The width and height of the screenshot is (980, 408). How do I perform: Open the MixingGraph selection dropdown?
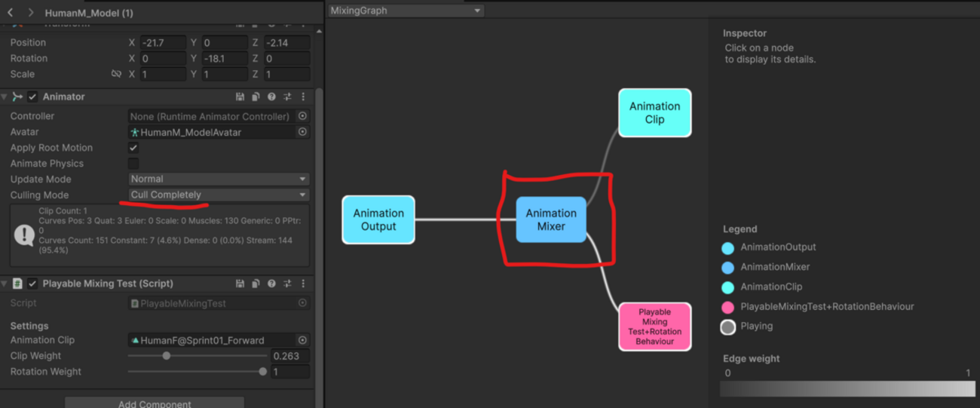click(x=406, y=11)
